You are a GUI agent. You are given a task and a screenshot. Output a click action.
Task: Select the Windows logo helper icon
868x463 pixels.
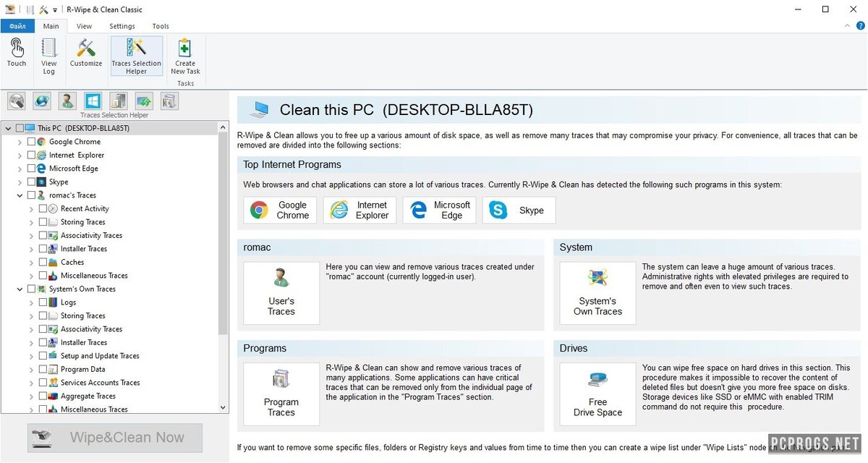coord(93,101)
